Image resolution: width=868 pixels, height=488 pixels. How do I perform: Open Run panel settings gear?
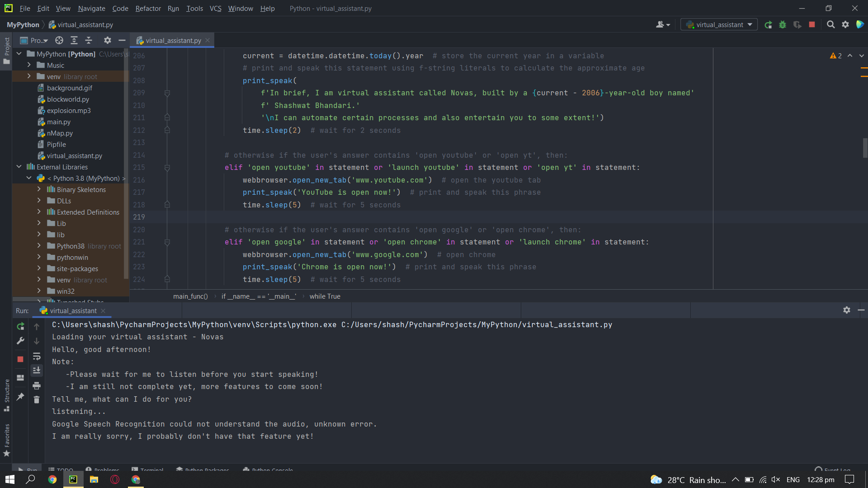(847, 310)
